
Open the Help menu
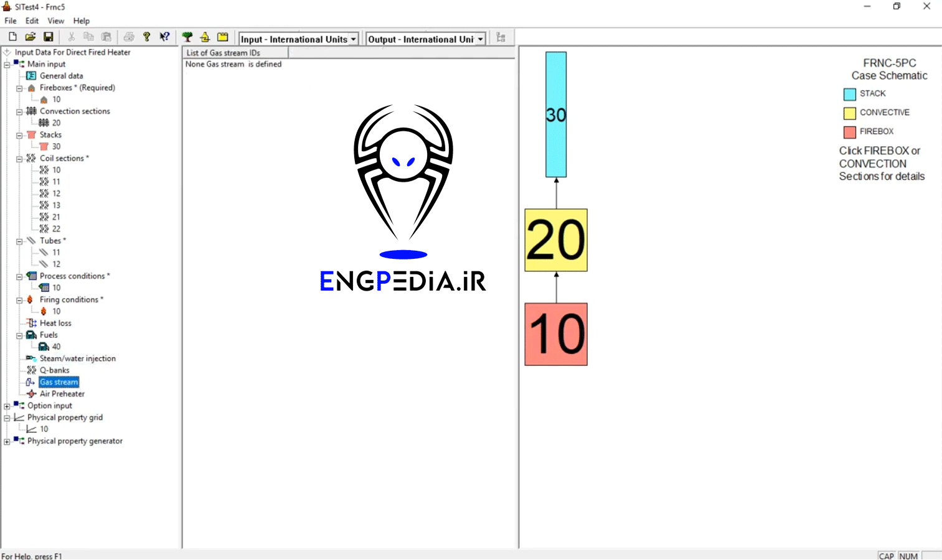coord(82,21)
